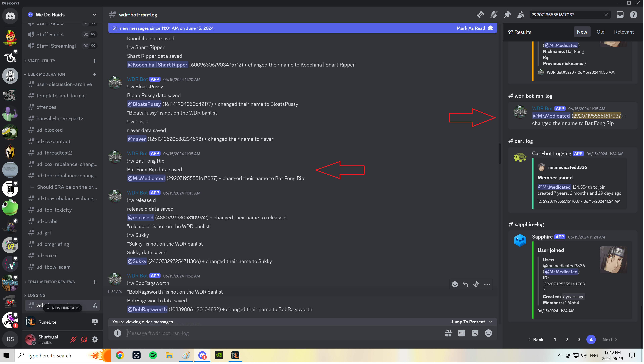Select the Old tab in search results

[x=600, y=31]
